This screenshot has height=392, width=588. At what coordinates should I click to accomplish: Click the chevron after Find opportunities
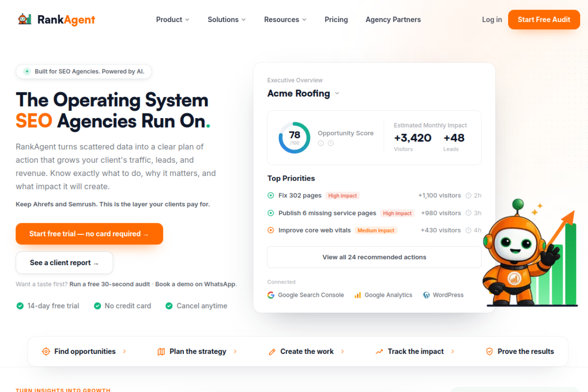pyautogui.click(x=124, y=352)
